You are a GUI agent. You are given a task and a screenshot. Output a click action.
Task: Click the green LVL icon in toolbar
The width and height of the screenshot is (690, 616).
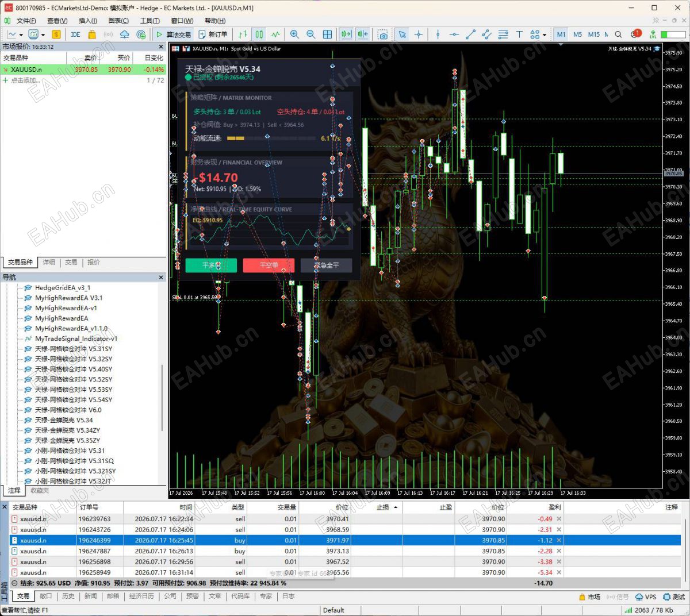[653, 34]
